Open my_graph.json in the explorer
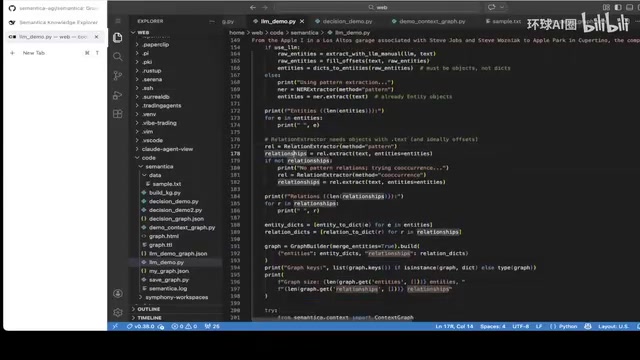This screenshot has width=640, height=360. [x=169, y=271]
